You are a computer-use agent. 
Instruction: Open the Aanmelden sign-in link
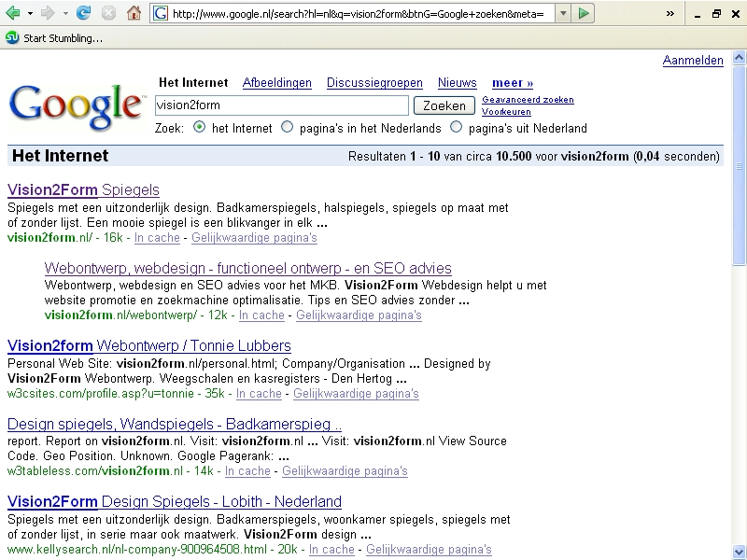(x=693, y=61)
